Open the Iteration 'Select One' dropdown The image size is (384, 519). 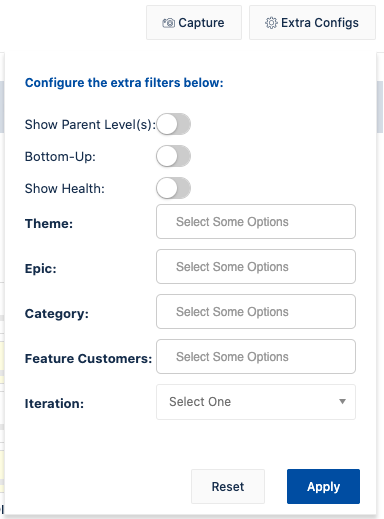[256, 402]
